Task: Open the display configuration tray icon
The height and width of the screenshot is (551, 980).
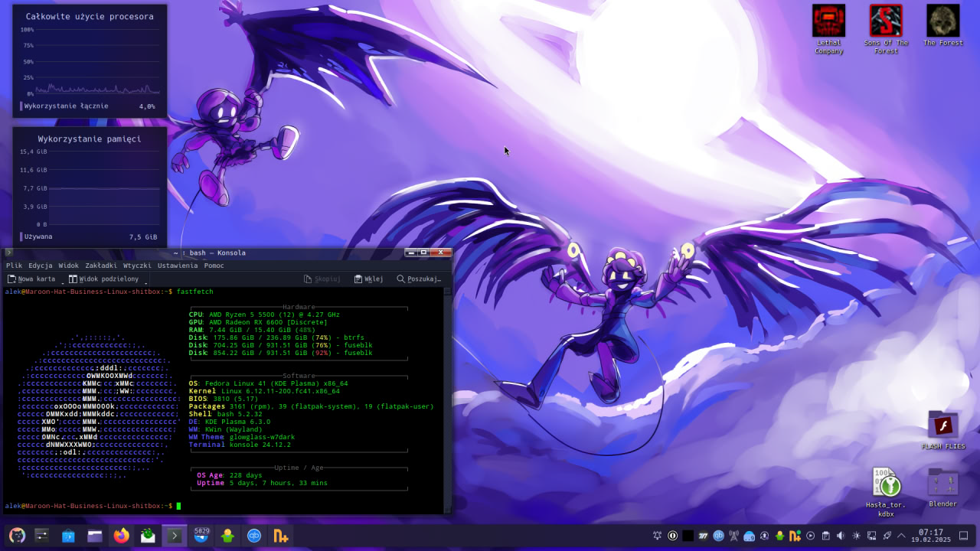Action: pos(871,536)
